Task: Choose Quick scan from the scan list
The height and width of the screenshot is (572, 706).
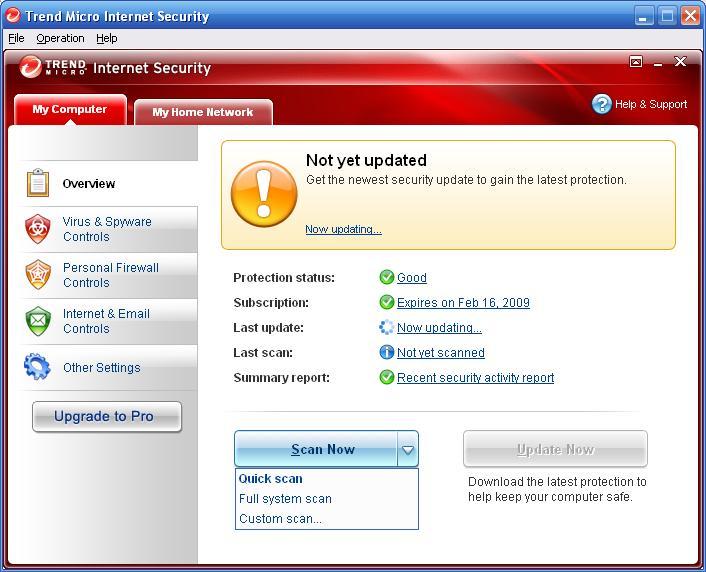Action: 271,479
